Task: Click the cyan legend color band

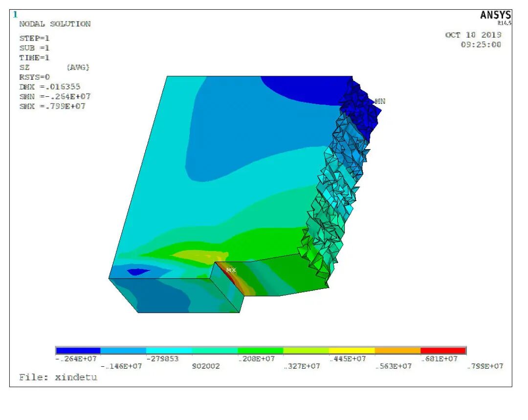Action: coord(169,350)
